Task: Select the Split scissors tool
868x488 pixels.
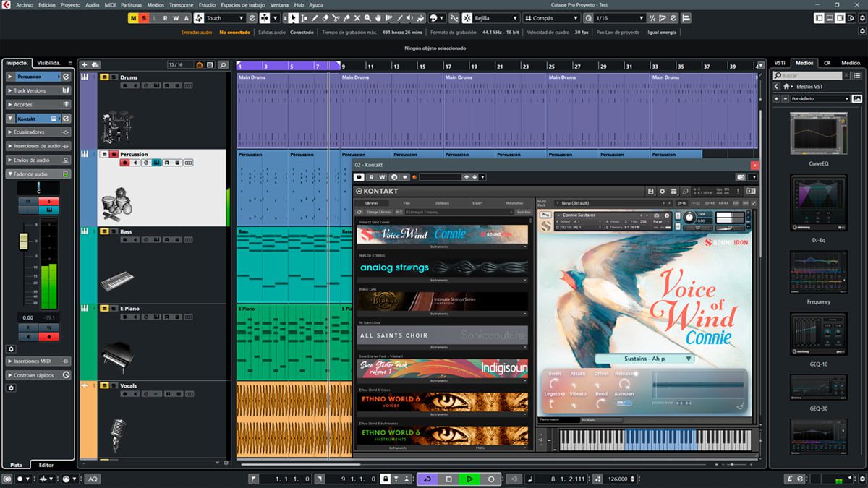Action: tap(337, 18)
